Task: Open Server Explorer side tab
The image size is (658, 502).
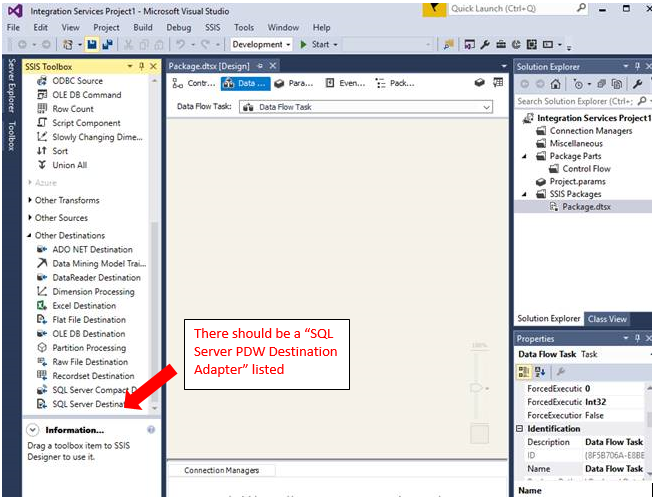Action: pyautogui.click(x=12, y=86)
